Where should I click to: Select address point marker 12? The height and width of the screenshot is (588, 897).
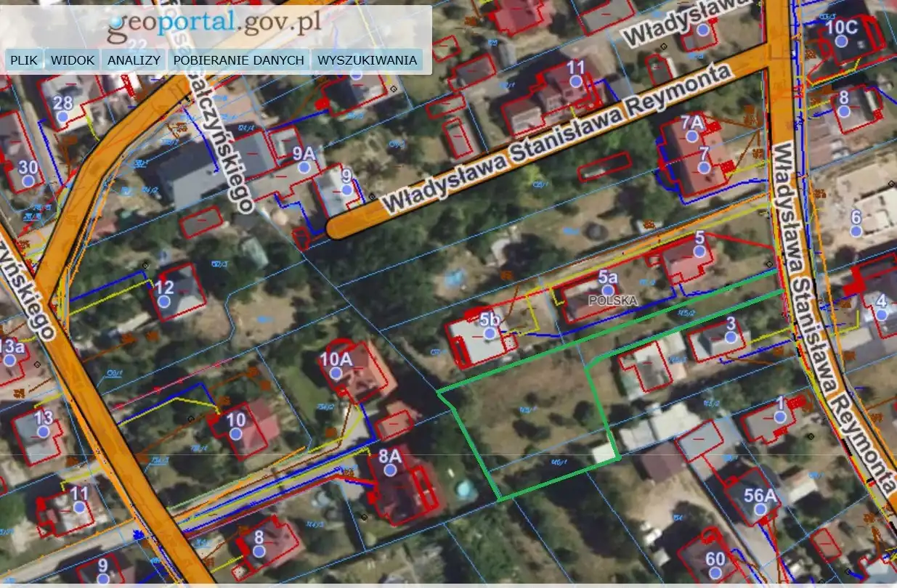[x=164, y=301]
